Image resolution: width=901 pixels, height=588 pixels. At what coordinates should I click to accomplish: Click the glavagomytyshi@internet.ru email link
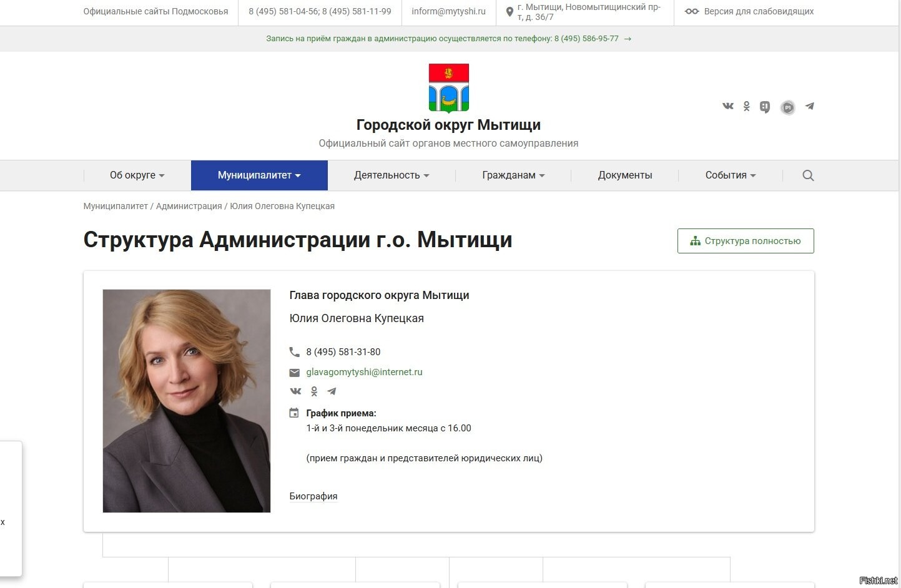click(364, 372)
